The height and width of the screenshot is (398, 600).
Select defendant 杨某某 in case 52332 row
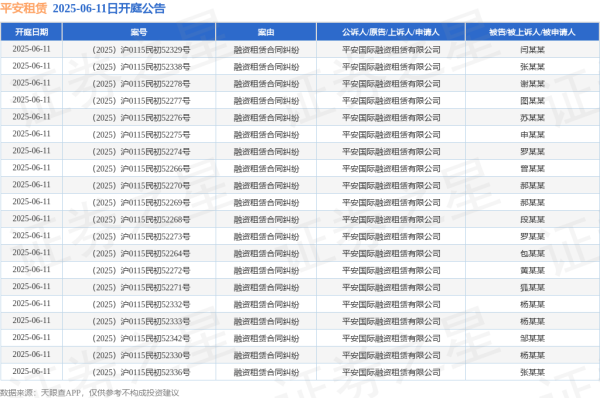(x=532, y=304)
